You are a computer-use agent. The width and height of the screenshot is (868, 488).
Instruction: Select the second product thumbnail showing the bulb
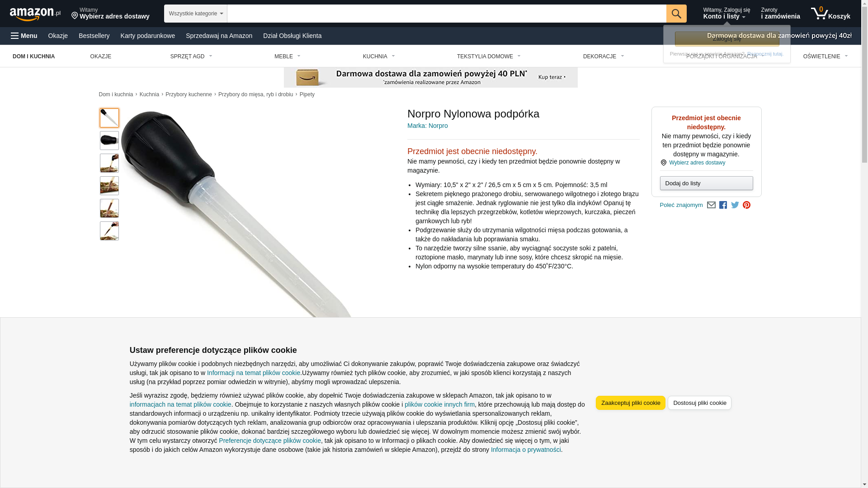pyautogui.click(x=109, y=141)
